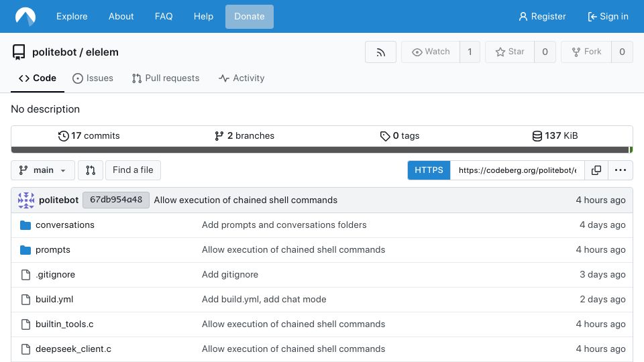The width and height of the screenshot is (644, 362).
Task: Click Register in the header
Action: 542,16
